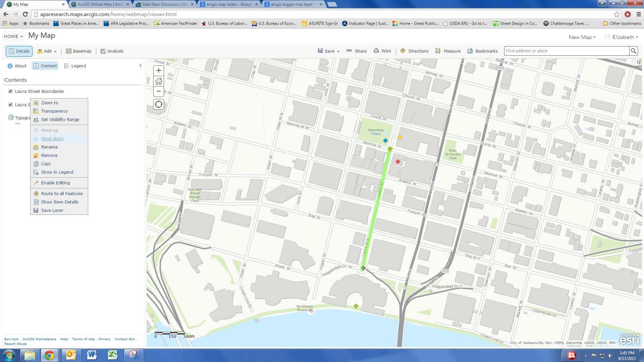
Task: Open the ArcGIS Marketplace link
Action: point(40,339)
